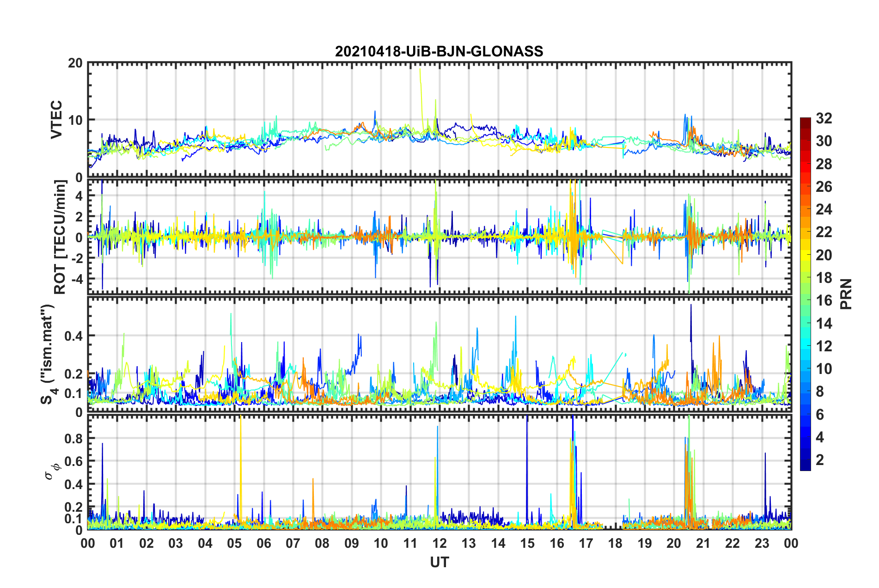The width and height of the screenshot is (879, 588).
Task: Click the VTEC y-axis tick 10
Action: coord(75,120)
